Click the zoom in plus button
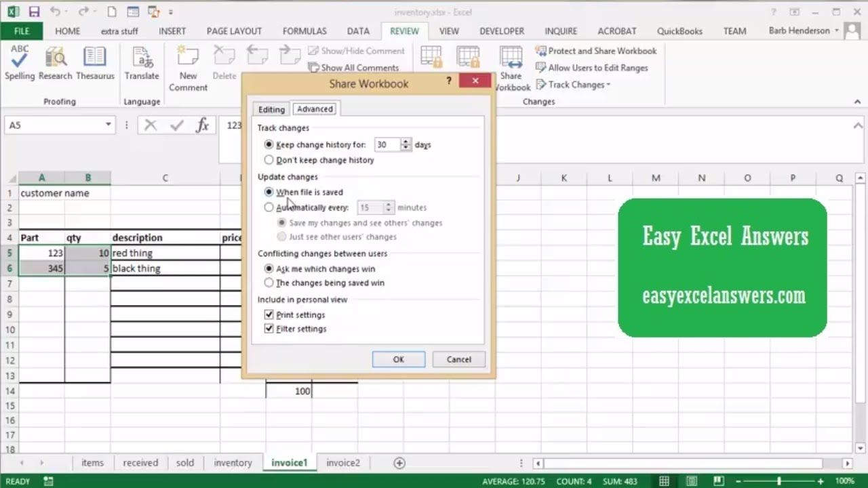 [821, 481]
